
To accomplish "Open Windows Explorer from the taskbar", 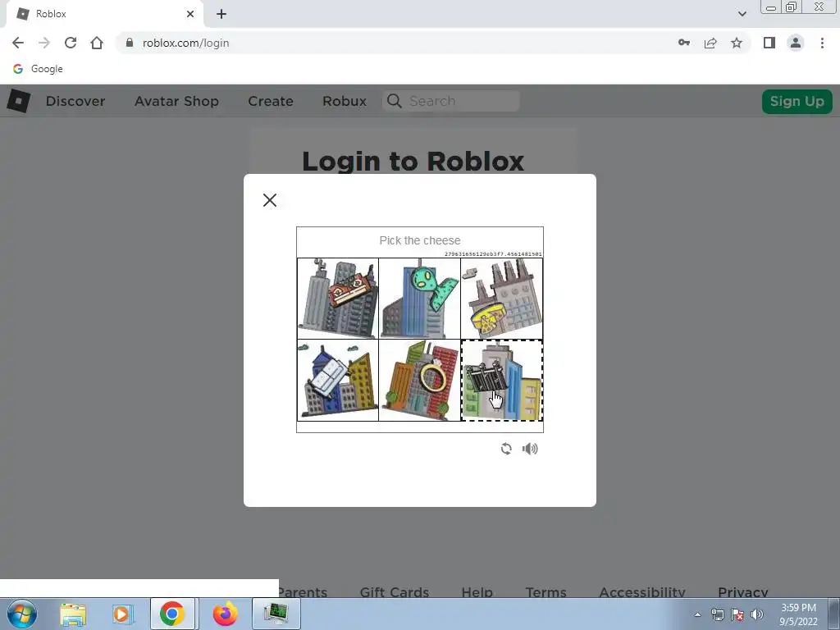I will click(x=73, y=614).
